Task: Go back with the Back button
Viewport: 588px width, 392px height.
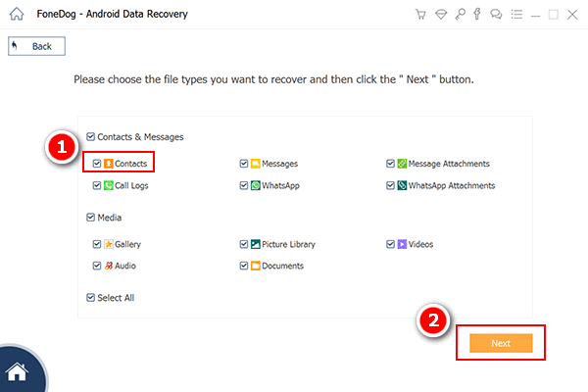Action: point(37,46)
